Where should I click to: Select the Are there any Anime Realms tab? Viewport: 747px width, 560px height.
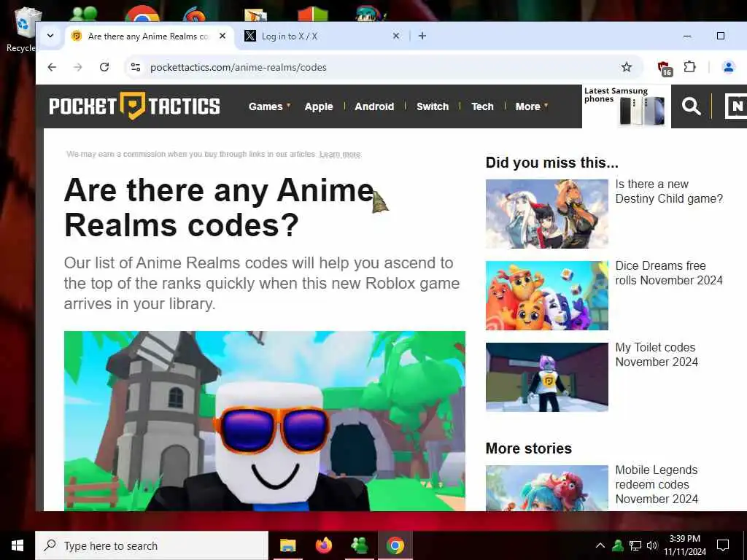(149, 36)
